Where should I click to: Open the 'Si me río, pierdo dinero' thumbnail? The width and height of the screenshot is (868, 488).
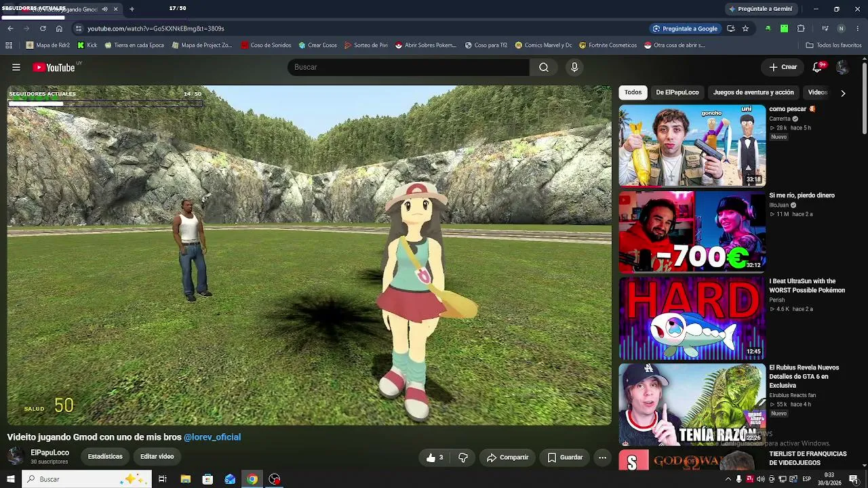692,231
